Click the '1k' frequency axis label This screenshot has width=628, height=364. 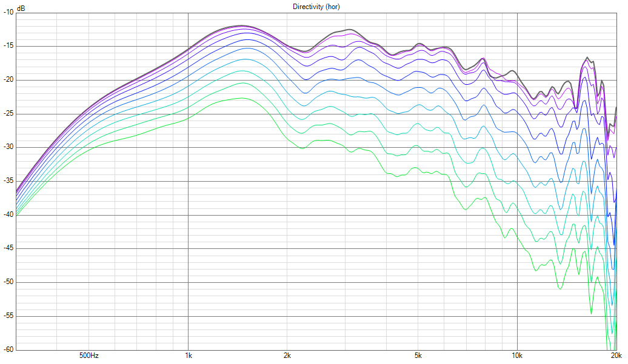click(189, 355)
